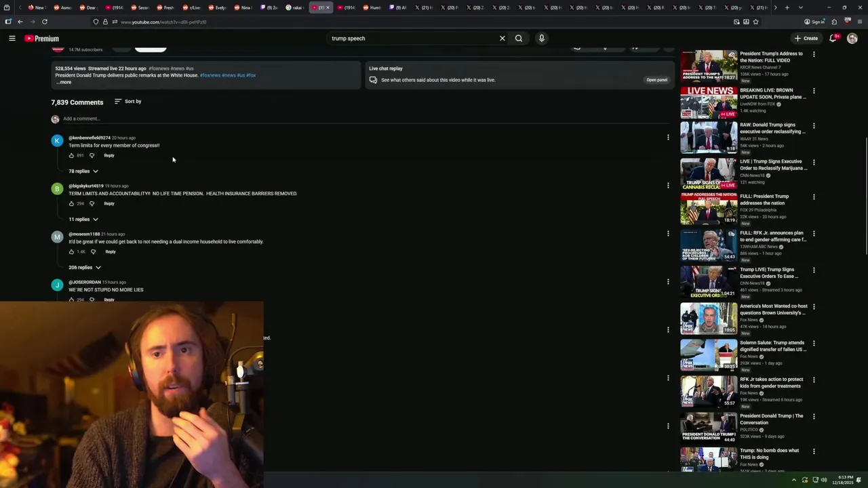Switch to the 'Fresh' Reddit tab

tap(165, 7)
